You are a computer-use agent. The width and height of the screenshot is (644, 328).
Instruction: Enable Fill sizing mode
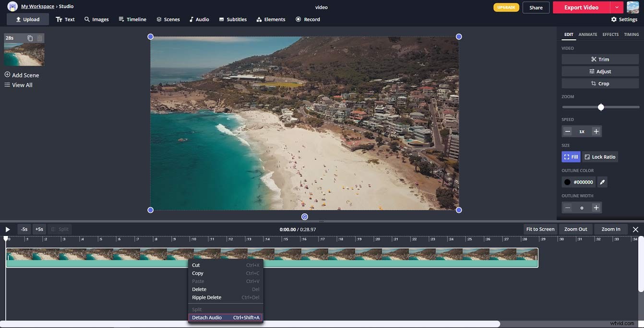coord(571,156)
